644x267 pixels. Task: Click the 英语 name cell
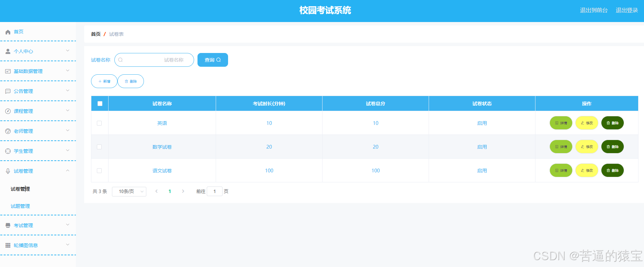[x=162, y=123]
